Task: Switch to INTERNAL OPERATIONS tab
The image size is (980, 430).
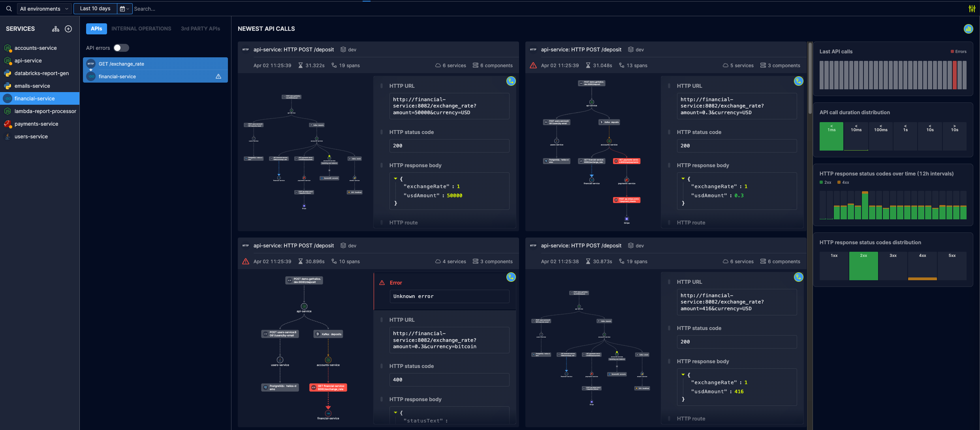Action: click(141, 28)
